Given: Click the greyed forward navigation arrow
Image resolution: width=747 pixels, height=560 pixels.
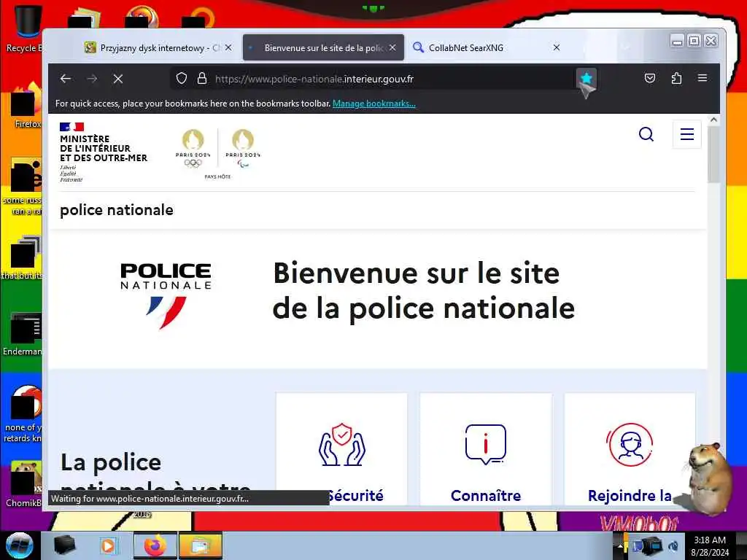Looking at the screenshot, I should [x=92, y=79].
